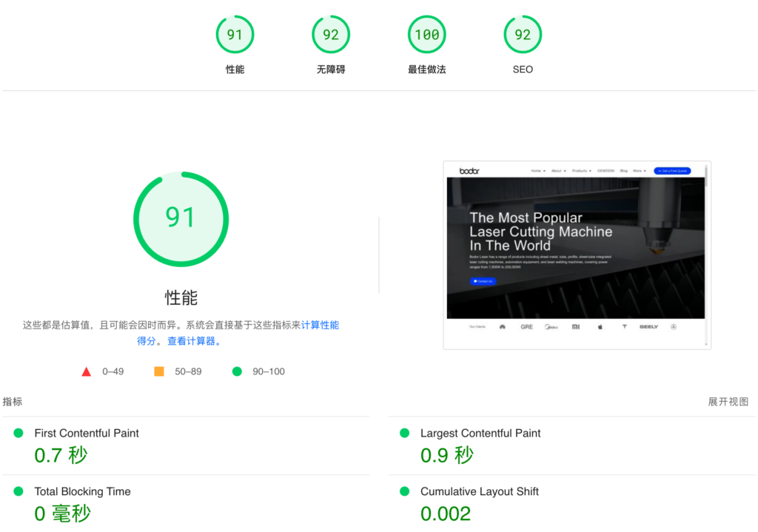Click the First Contentful Paint metric title
Image resolution: width=758 pixels, height=532 pixels.
87,434
